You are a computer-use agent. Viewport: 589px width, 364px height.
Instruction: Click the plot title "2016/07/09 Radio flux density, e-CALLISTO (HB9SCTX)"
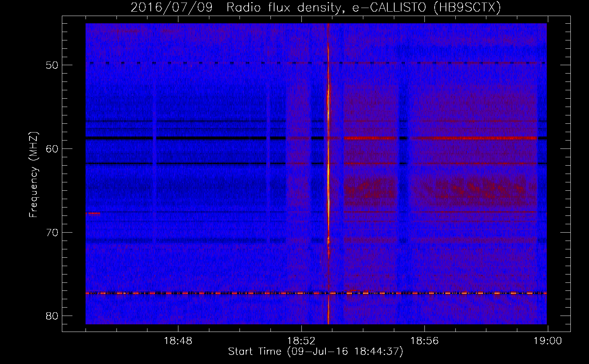point(316,7)
